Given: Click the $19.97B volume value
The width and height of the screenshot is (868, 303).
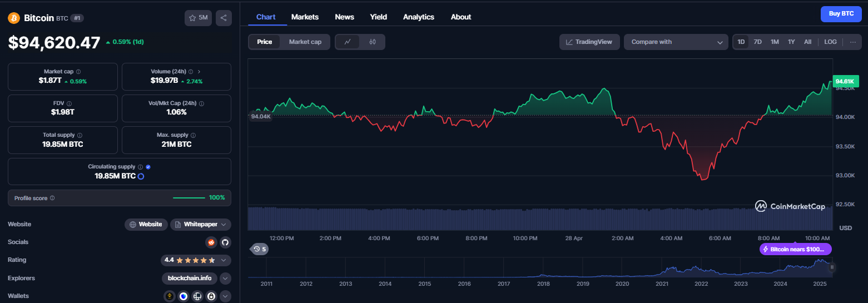Looking at the screenshot, I should 164,81.
